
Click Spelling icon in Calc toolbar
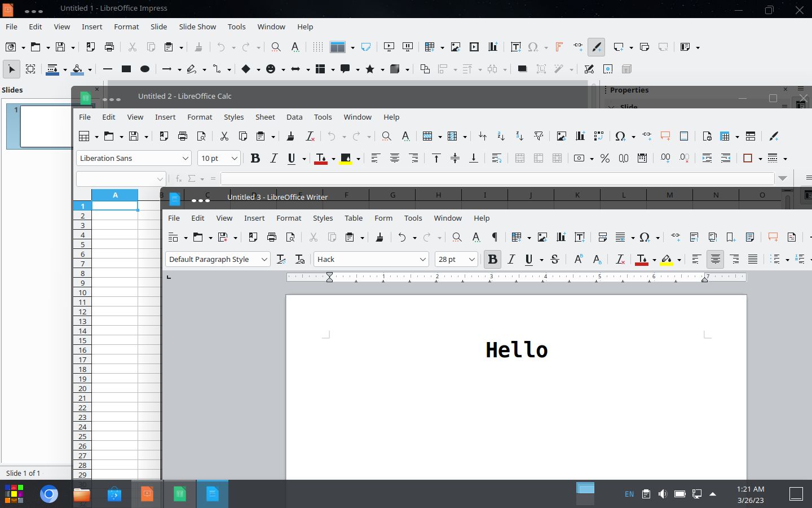click(405, 136)
